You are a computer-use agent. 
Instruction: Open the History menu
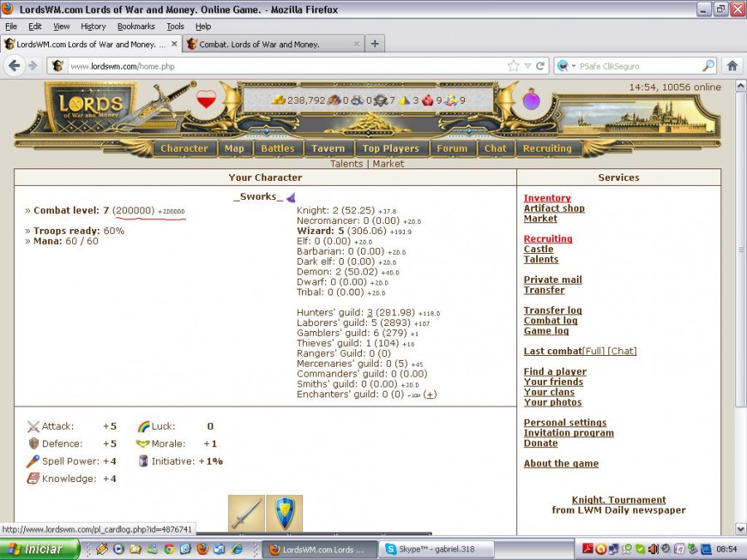(93, 27)
